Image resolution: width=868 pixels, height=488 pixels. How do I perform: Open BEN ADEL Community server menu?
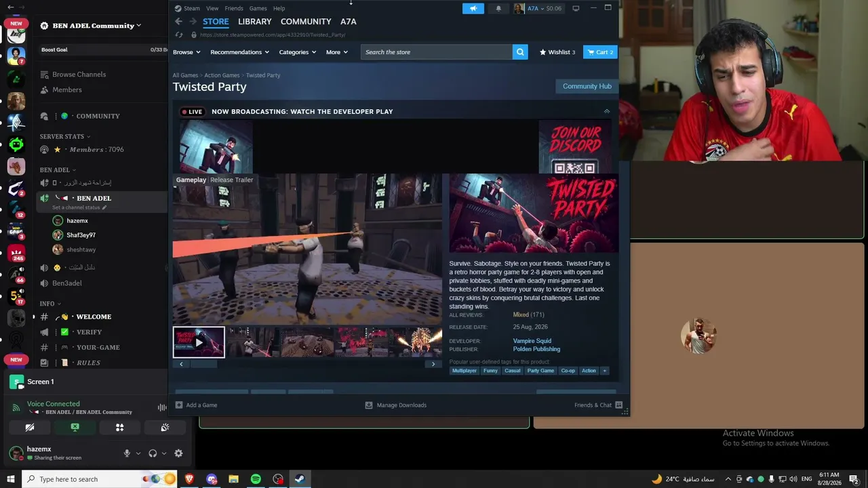click(x=96, y=26)
